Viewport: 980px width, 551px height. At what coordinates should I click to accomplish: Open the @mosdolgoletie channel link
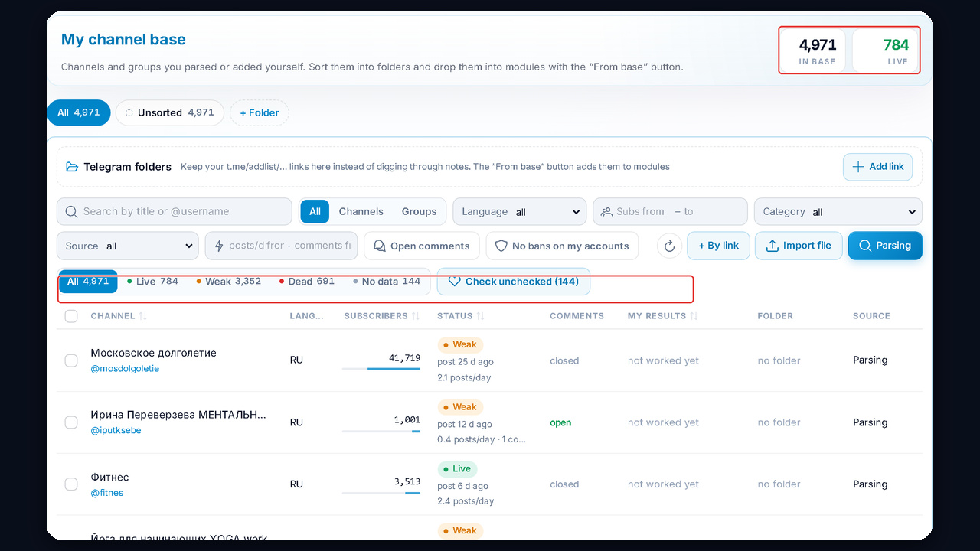[x=125, y=368]
